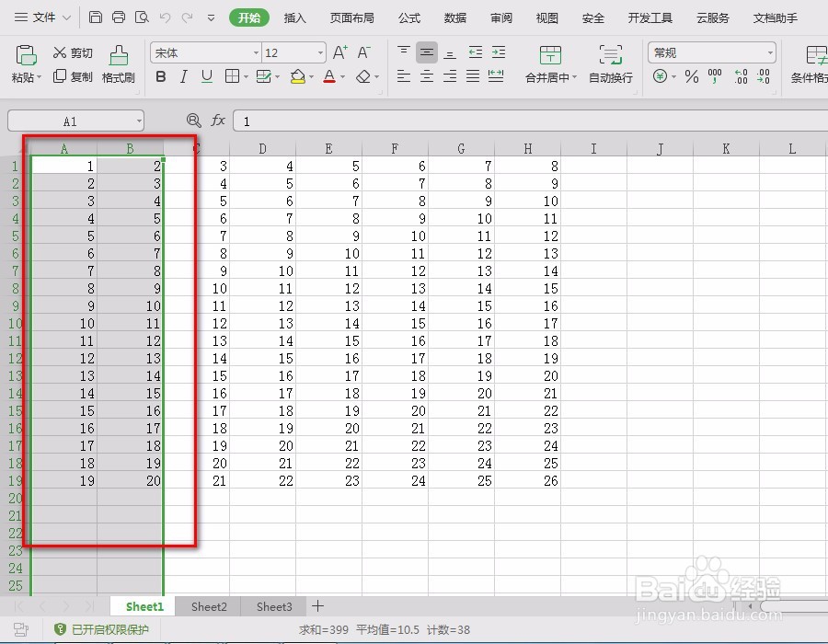Apply percent style format

click(x=691, y=76)
